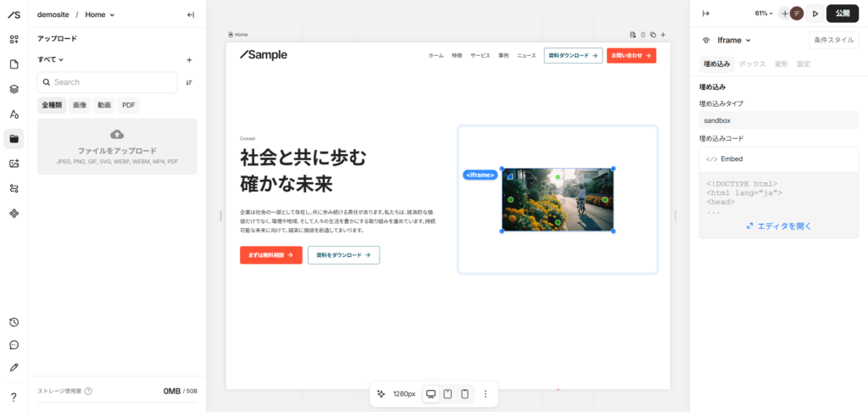Click ニュース in the site navigation
Viewport: 868px width, 412px height.
tap(526, 56)
